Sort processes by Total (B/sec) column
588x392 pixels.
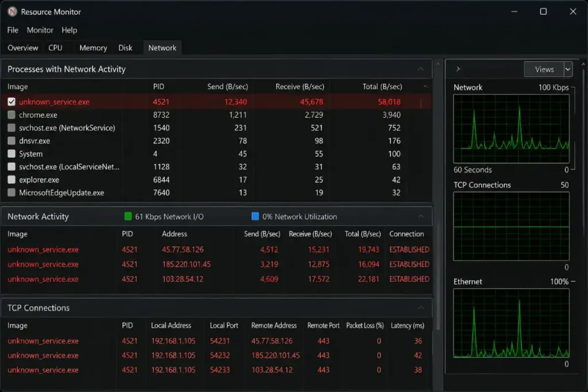click(382, 87)
